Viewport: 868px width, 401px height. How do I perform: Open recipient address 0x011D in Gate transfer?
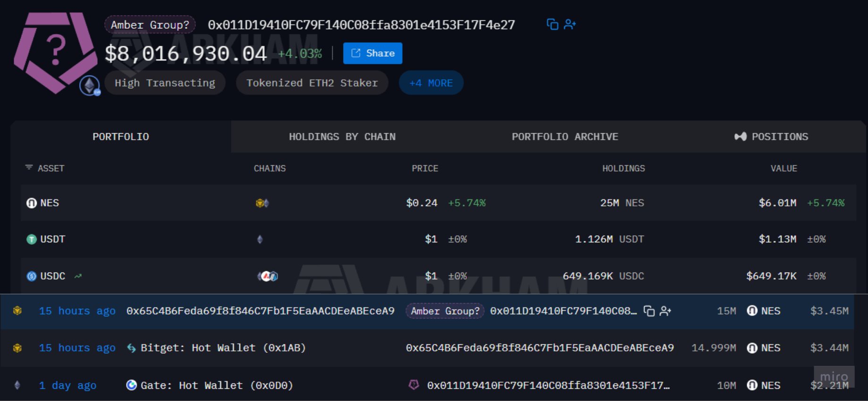coord(548,385)
